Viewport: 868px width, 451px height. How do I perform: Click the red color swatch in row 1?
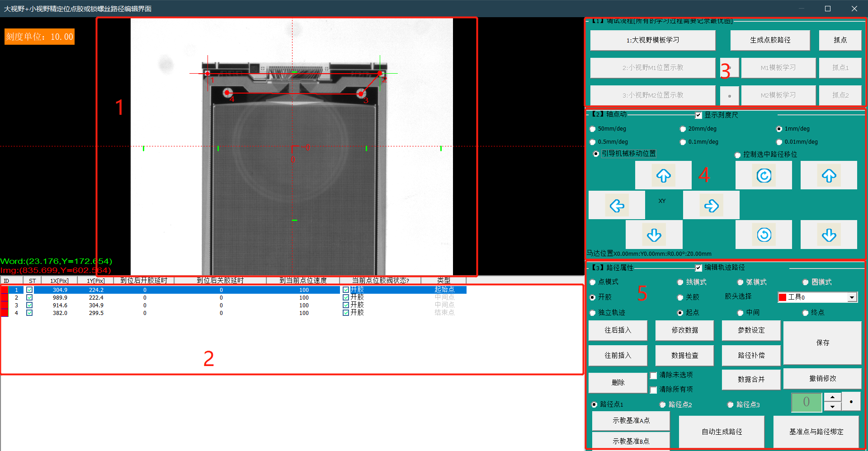click(5, 290)
